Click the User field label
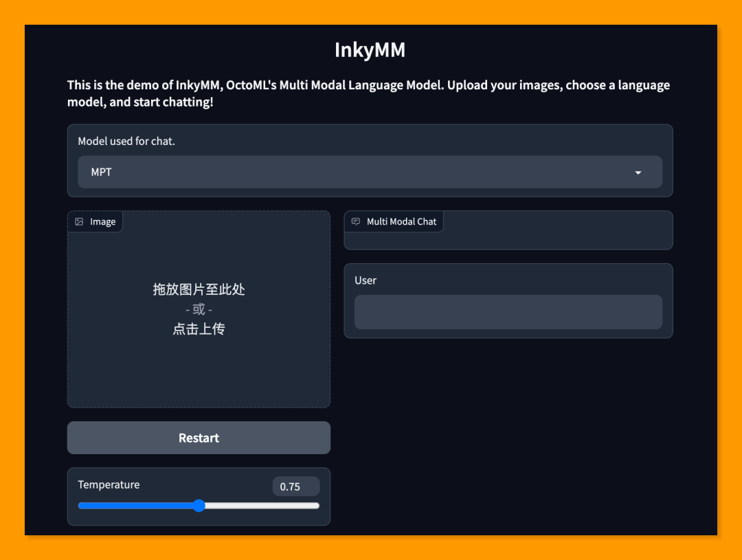This screenshot has height=560, width=742. 366,280
